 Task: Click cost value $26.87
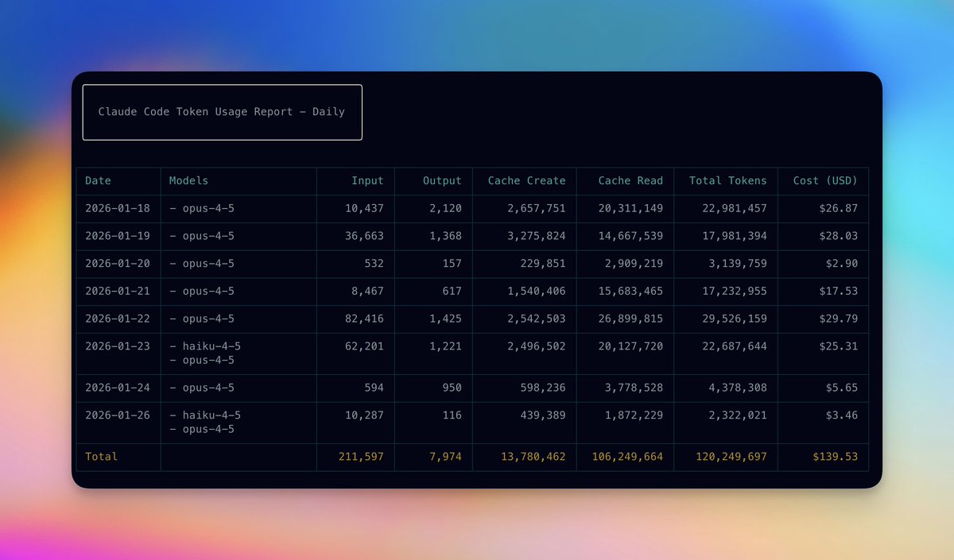[839, 208]
